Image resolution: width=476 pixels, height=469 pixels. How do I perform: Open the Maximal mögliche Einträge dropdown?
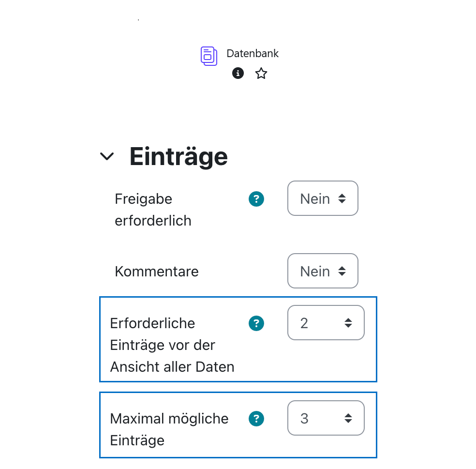(326, 418)
